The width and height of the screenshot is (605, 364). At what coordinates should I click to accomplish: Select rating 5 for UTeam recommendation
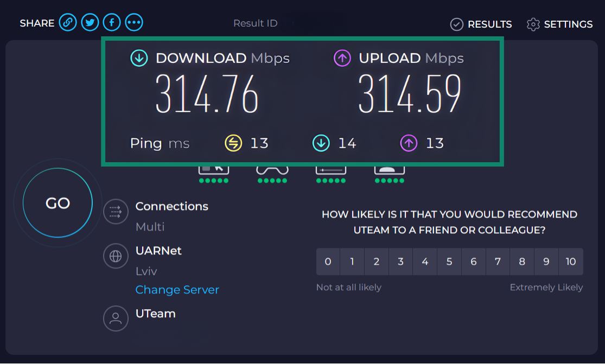(449, 261)
